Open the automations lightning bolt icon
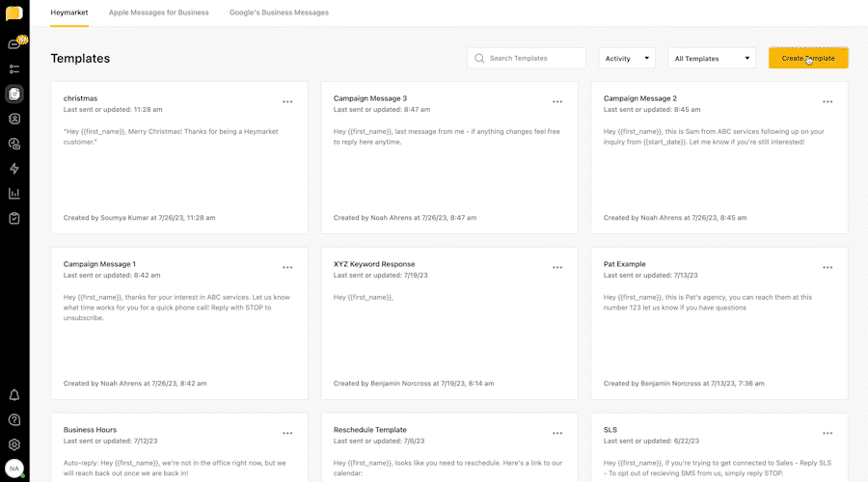This screenshot has height=482, width=868. pyautogui.click(x=14, y=169)
